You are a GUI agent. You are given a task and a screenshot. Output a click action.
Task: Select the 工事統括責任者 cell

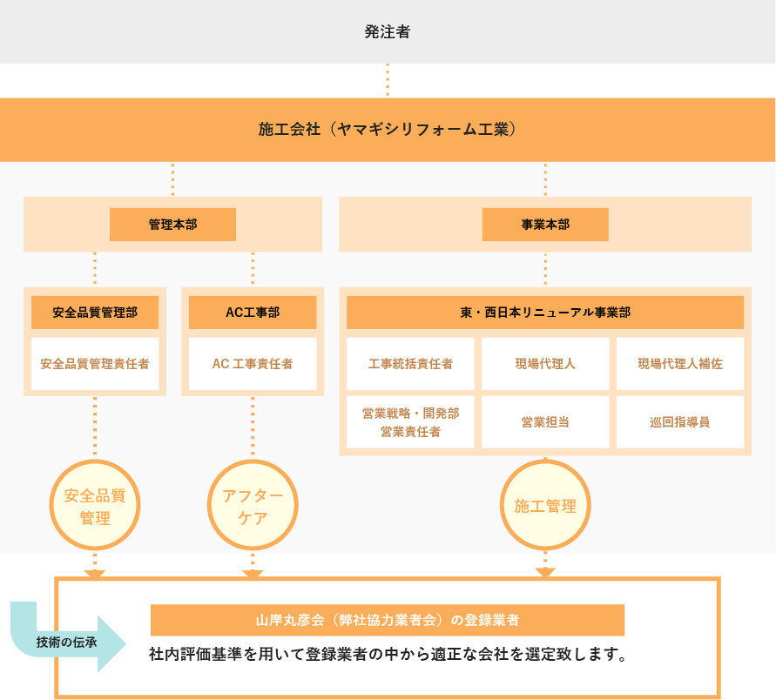[410, 364]
